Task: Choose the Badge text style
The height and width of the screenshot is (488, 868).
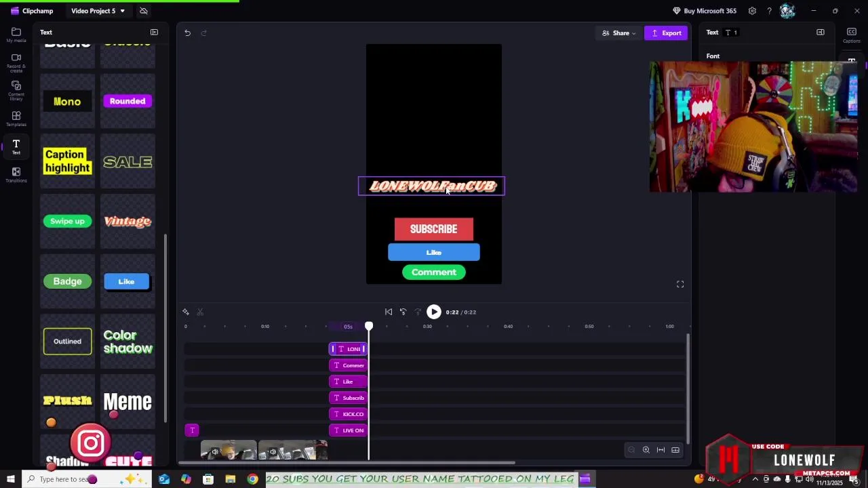Action: click(67, 281)
